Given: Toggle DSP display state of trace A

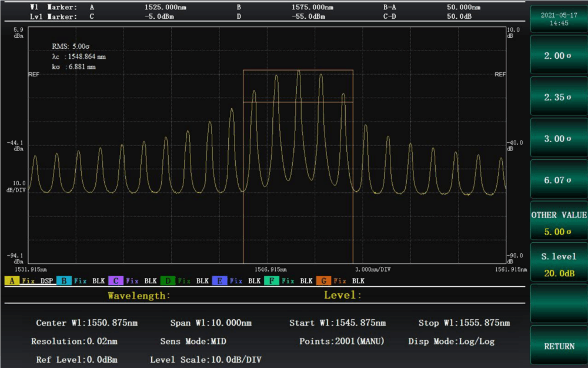Looking at the screenshot, I should pos(46,281).
